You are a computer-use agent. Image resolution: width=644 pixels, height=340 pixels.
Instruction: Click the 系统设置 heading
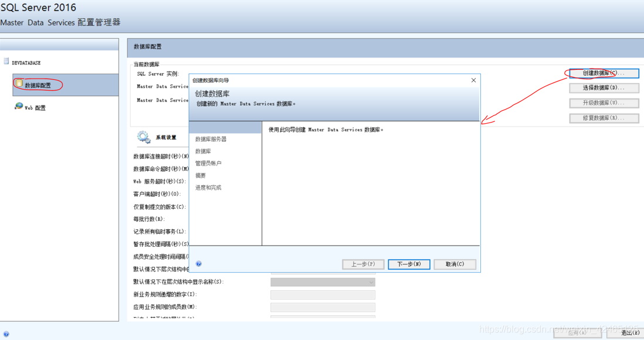166,138
